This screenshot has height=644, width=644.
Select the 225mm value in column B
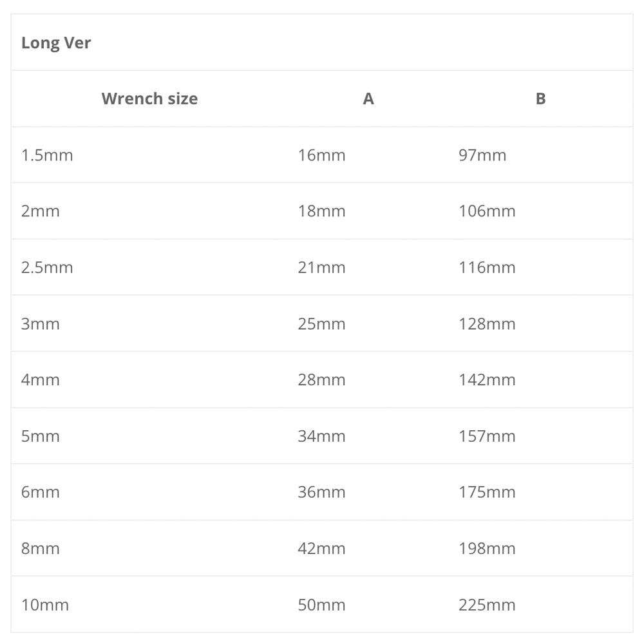point(487,605)
